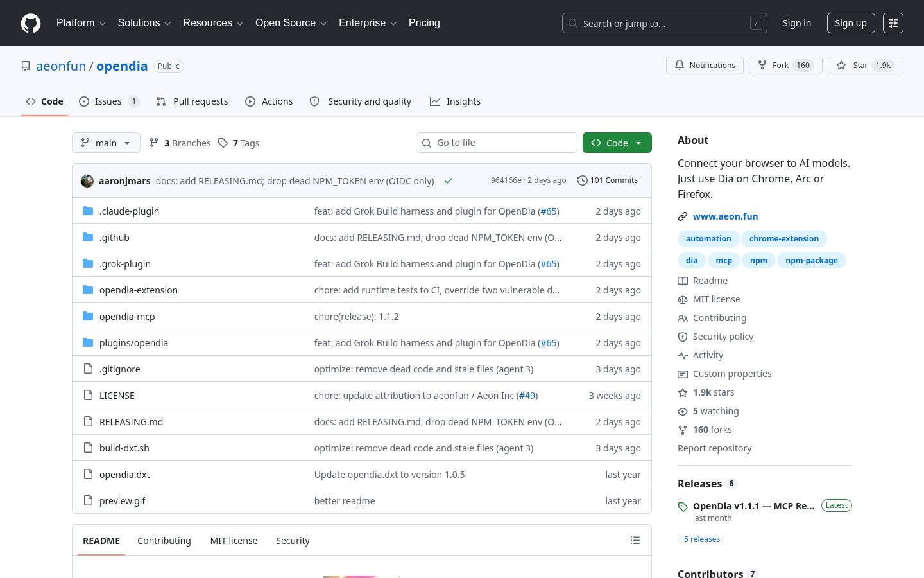Click the watching eye icon
This screenshot has height=578, width=924.
[x=683, y=411]
